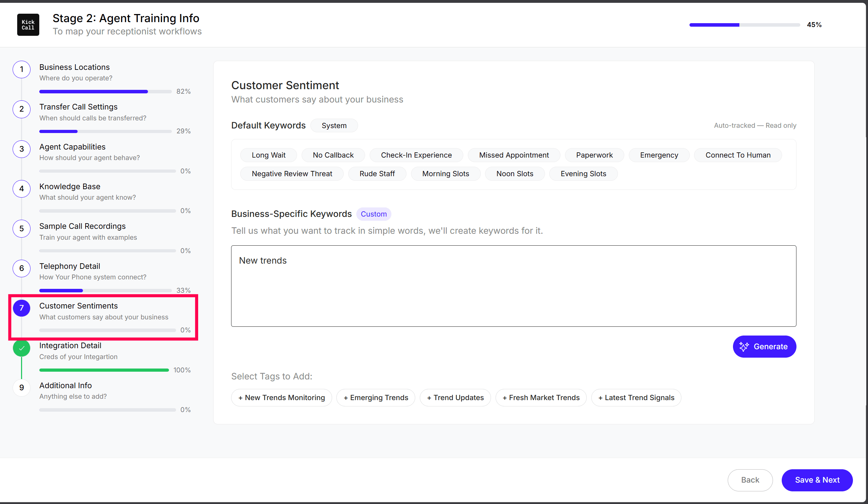Add Latest Trend Signals tag

(636, 398)
